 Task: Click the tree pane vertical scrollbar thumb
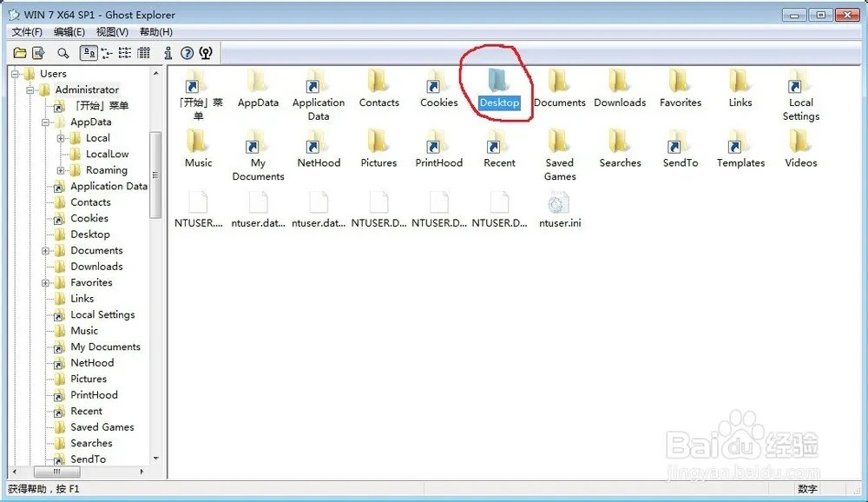click(156, 174)
